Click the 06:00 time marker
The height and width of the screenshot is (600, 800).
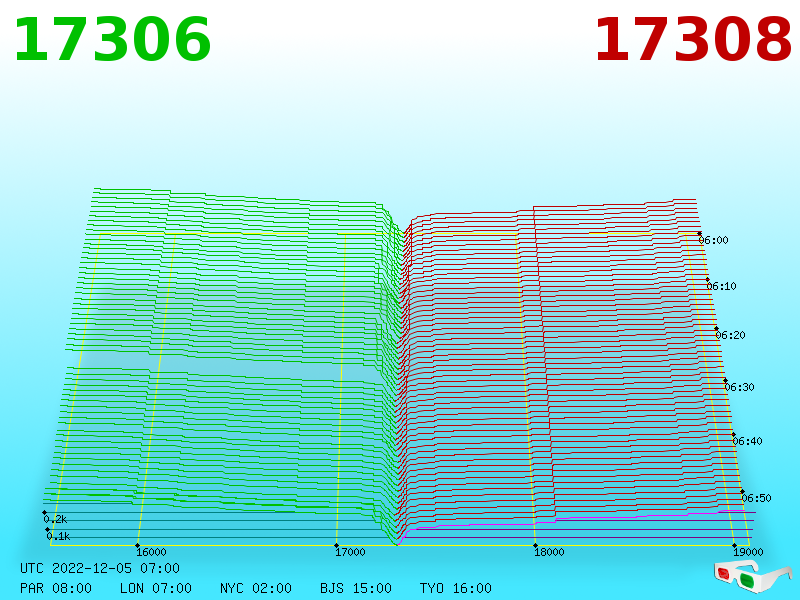[714, 240]
